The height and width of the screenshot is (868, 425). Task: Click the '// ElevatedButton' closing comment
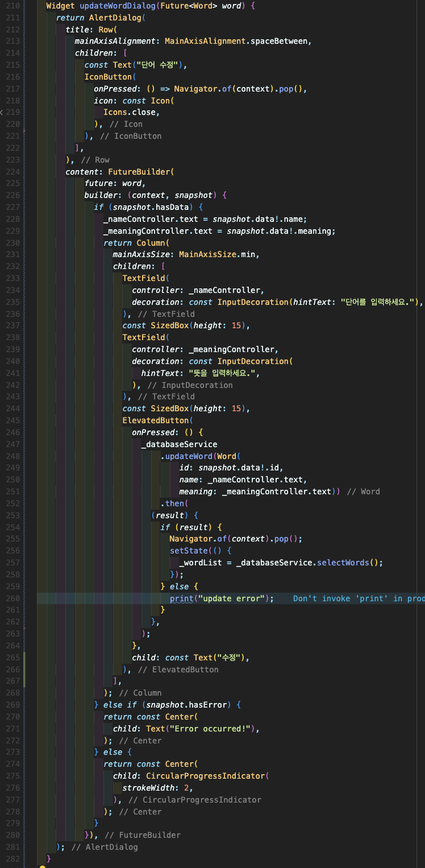click(x=178, y=669)
